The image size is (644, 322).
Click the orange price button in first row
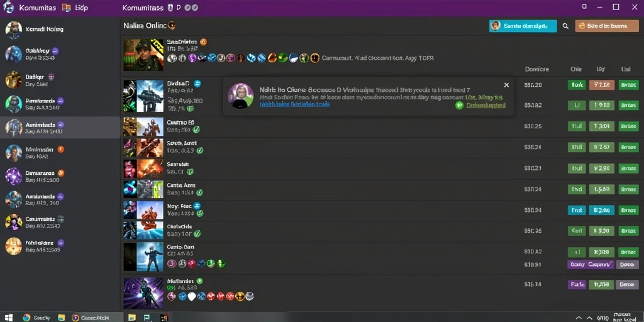click(602, 85)
